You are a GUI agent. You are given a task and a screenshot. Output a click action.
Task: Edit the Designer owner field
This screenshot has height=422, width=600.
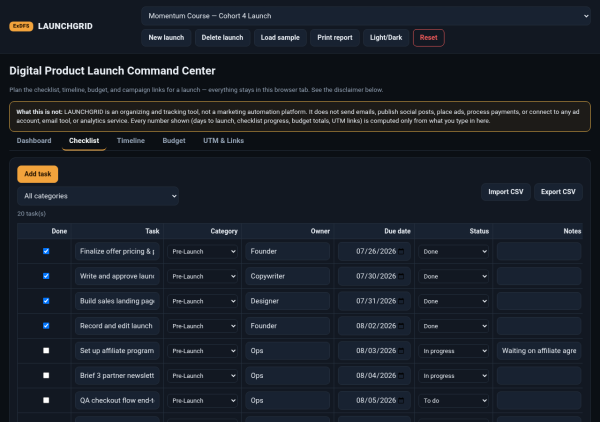click(287, 301)
